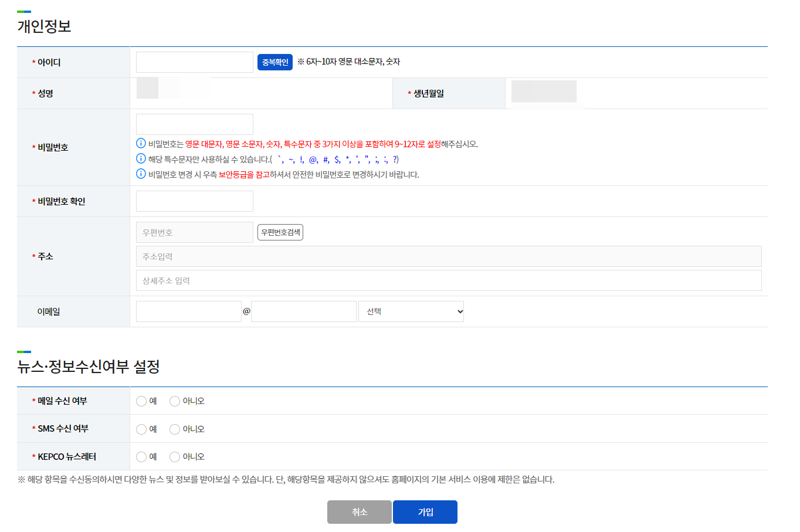Click the 주소입력 address input field
The width and height of the screenshot is (800, 532).
point(448,256)
